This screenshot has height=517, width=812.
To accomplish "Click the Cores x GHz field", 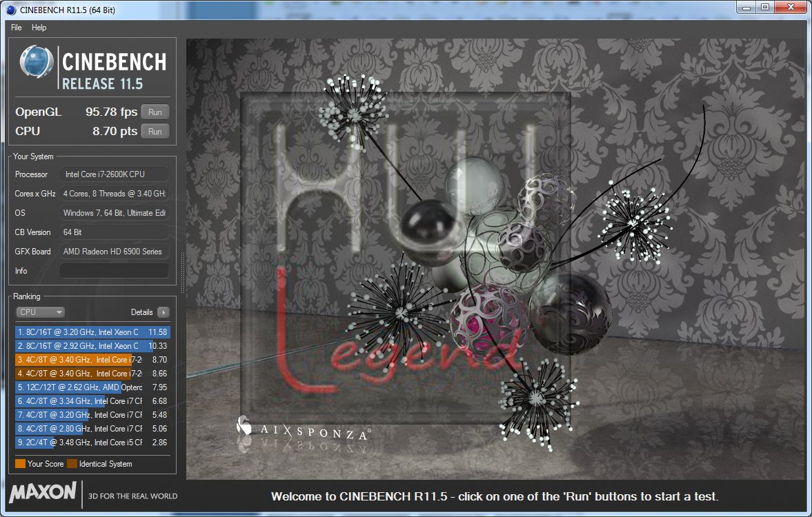I will (x=115, y=194).
